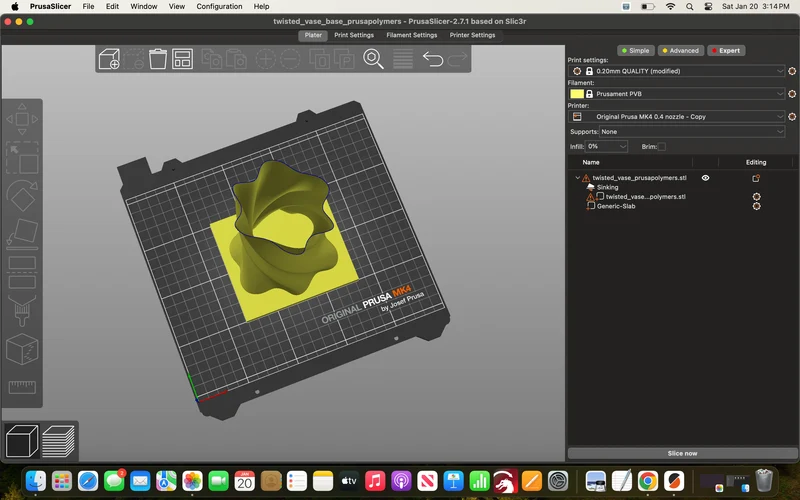Collapse the twisted_vase_prusapolymers.stl tree node
The image size is (800, 500).
(x=578, y=178)
